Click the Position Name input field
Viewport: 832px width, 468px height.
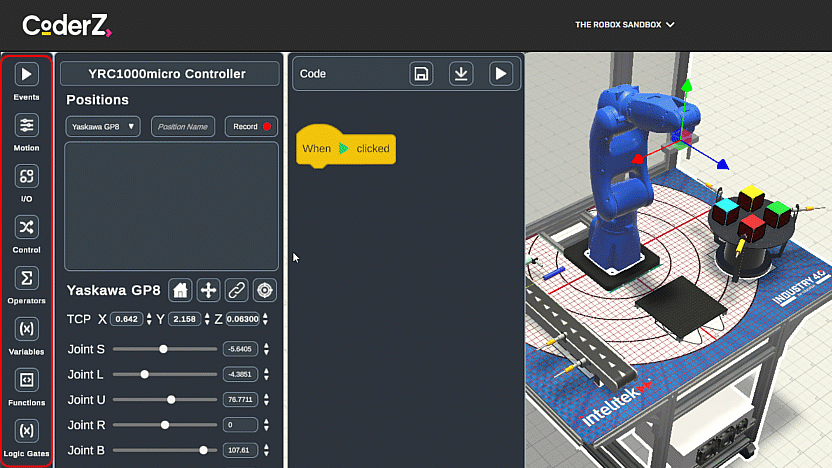click(183, 127)
